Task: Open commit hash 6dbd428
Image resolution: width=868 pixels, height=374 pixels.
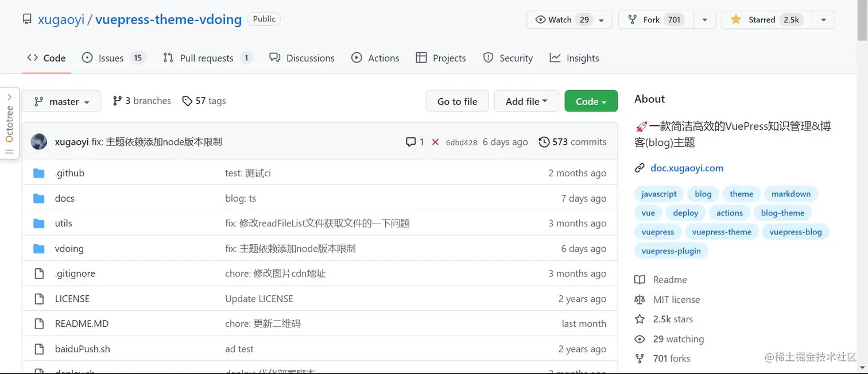Action: 462,142
